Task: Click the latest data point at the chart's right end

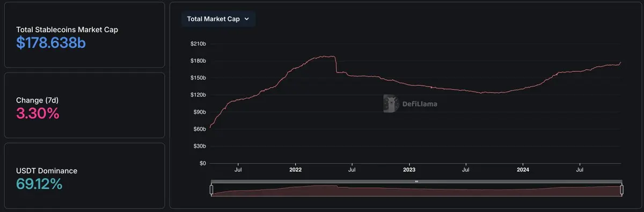Action: pos(621,62)
